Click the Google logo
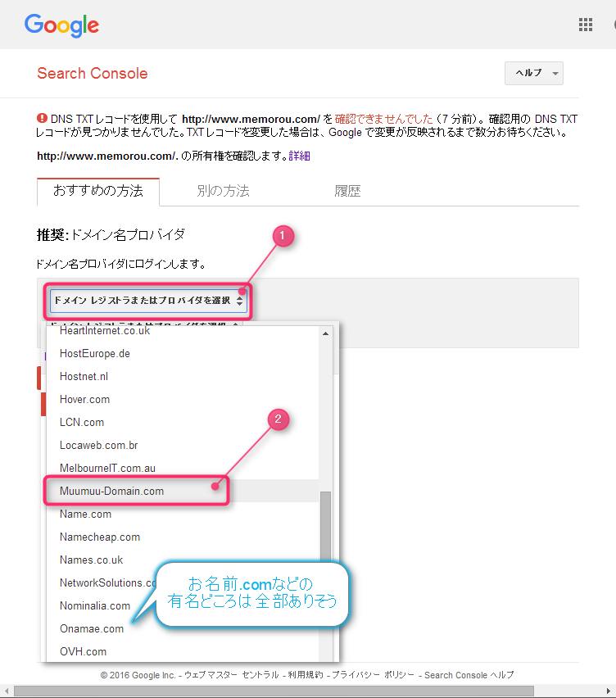 point(61,25)
